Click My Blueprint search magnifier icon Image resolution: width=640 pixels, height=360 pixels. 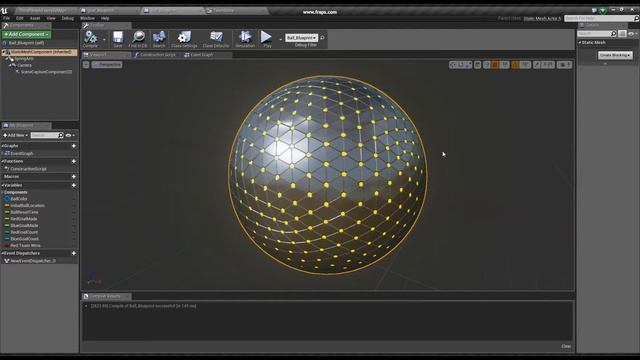(x=60, y=135)
